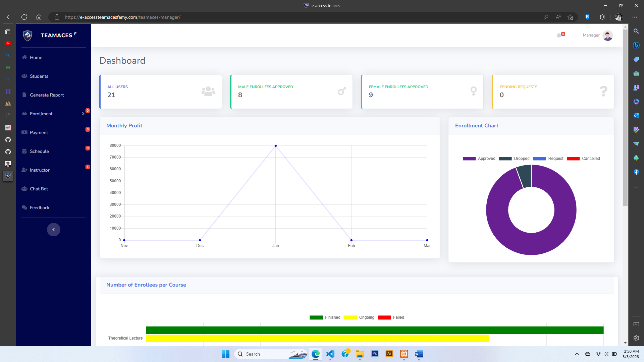Open Visual Studio Code from taskbar
This screenshot has width=644, height=362.
click(x=330, y=354)
